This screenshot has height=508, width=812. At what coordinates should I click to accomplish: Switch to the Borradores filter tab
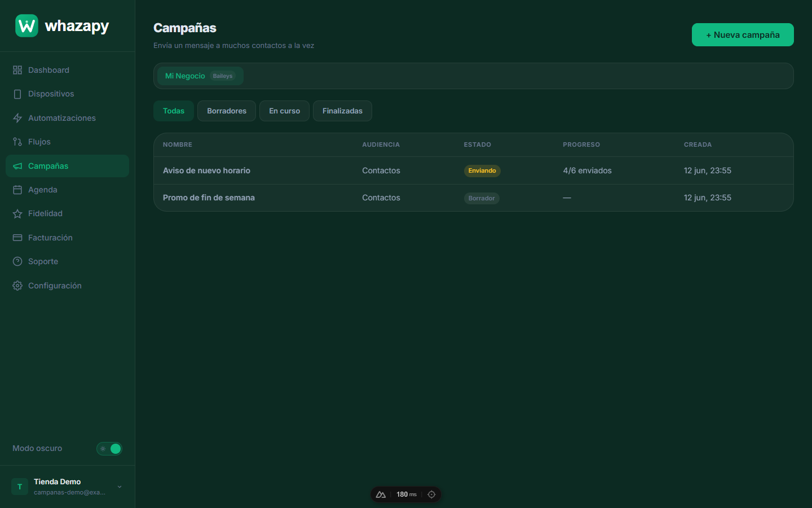(227, 111)
